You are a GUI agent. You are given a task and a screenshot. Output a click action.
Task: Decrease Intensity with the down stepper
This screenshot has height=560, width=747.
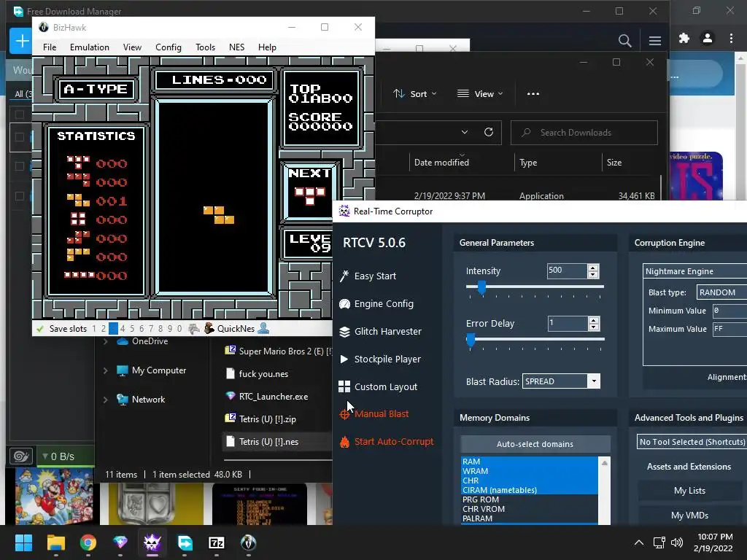(x=592, y=275)
